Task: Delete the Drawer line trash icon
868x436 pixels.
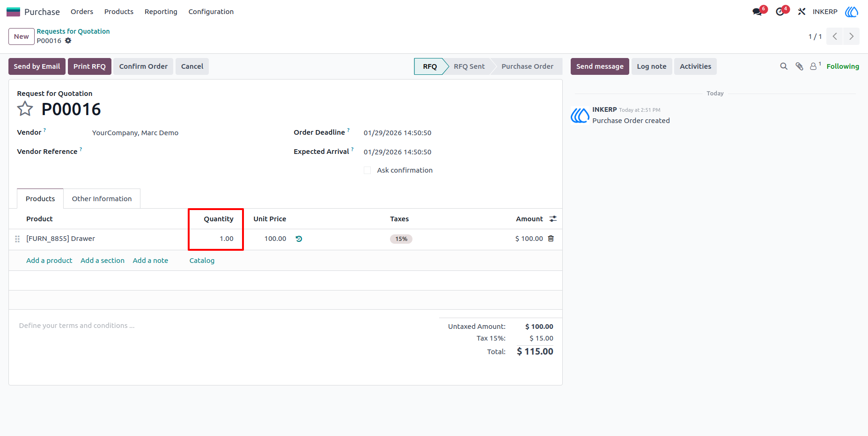Action: [x=551, y=239]
